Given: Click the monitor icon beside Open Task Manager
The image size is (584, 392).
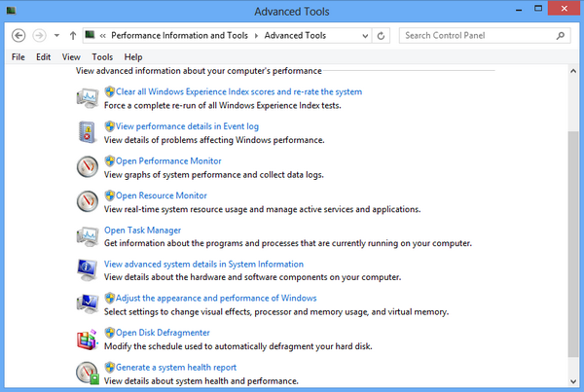Looking at the screenshot, I should (x=88, y=236).
